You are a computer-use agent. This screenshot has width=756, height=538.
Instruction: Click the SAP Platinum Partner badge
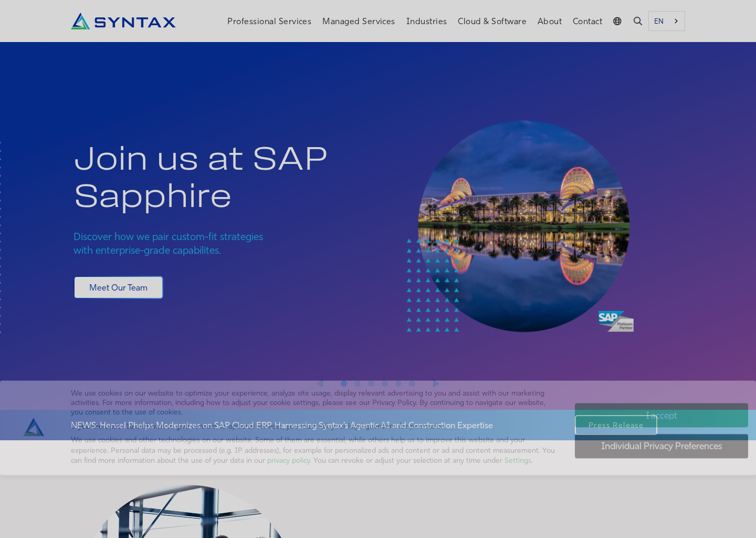point(616,321)
